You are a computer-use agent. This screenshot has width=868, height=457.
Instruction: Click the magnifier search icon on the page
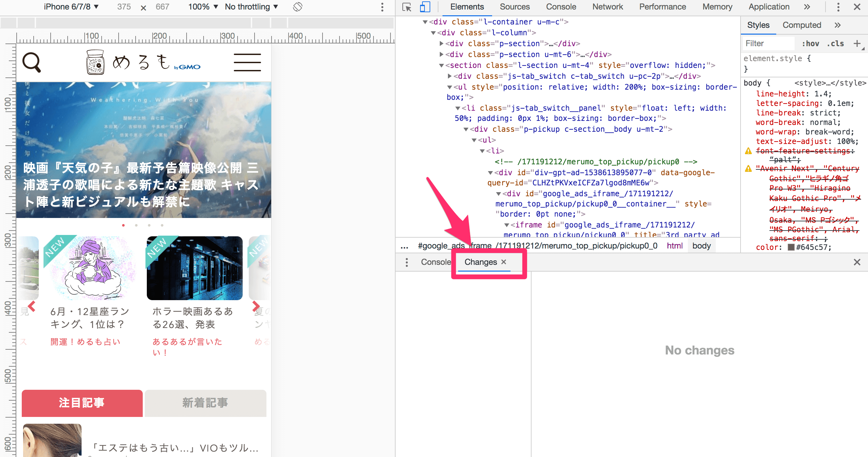click(32, 62)
